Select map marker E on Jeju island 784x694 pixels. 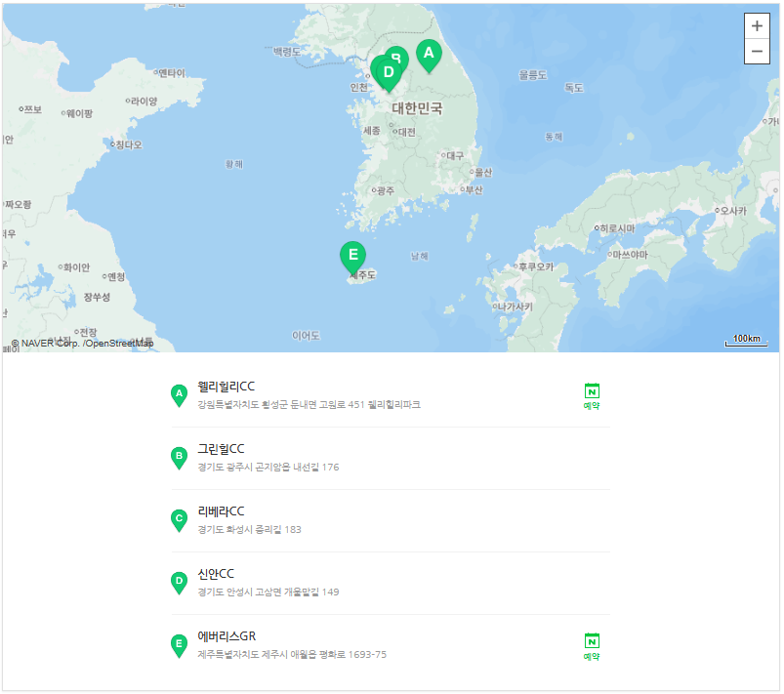click(352, 257)
